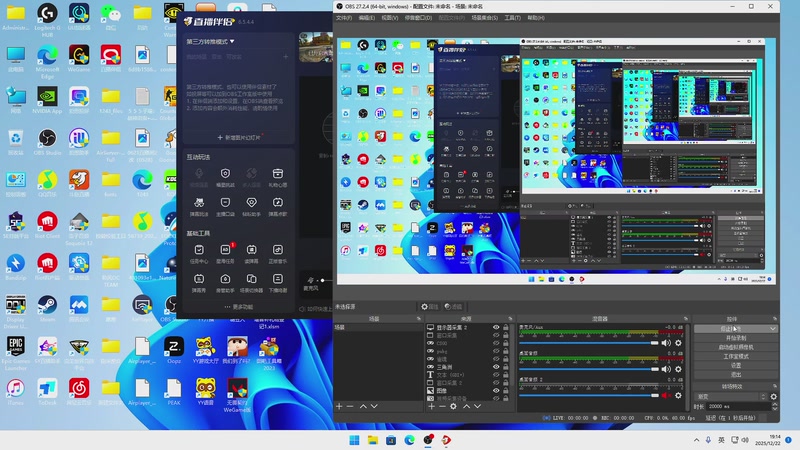Remove scene with the minus icon

coord(350,406)
